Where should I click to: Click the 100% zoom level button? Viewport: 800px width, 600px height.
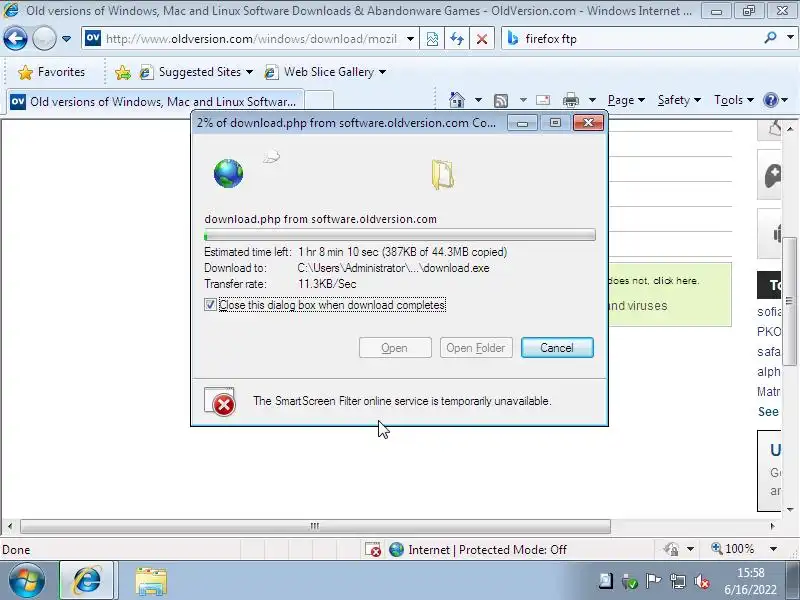coord(733,549)
